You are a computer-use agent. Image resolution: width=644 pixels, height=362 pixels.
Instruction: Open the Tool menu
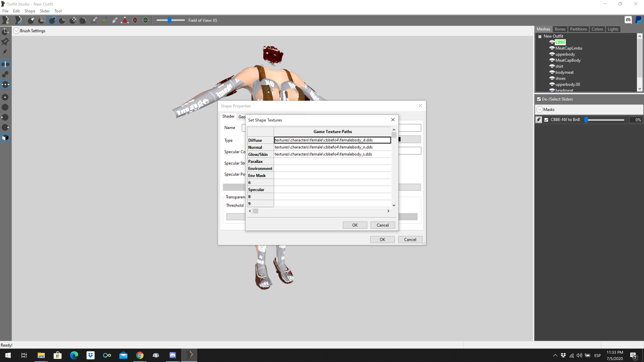(58, 11)
